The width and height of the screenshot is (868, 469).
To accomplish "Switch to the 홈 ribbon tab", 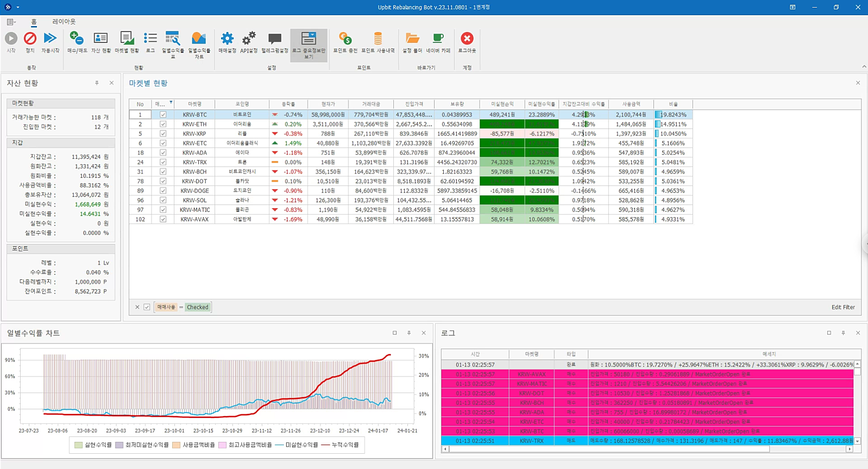I will pyautogui.click(x=34, y=22).
